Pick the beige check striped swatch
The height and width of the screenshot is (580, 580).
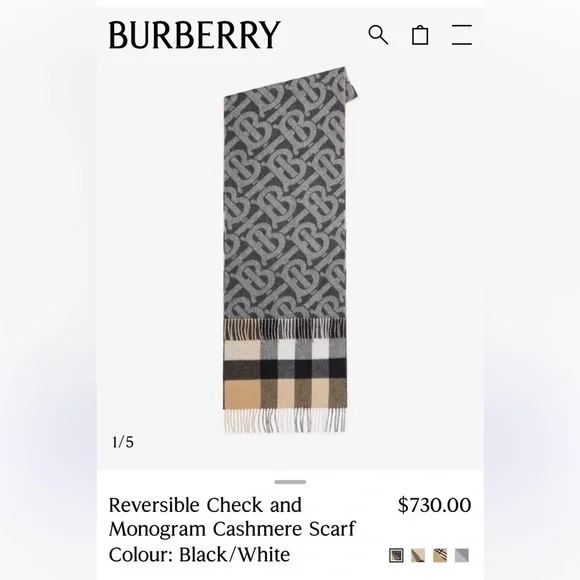[440, 555]
